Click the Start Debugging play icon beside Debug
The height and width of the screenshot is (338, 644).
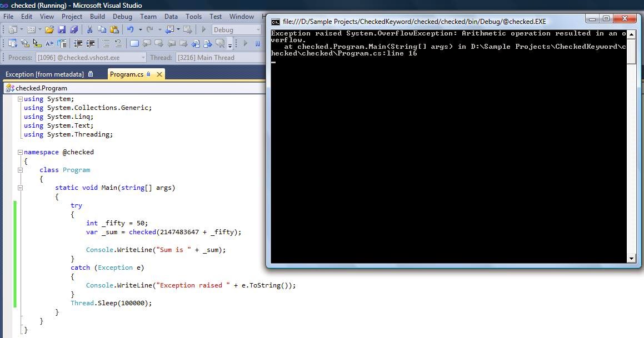pyautogui.click(x=204, y=29)
